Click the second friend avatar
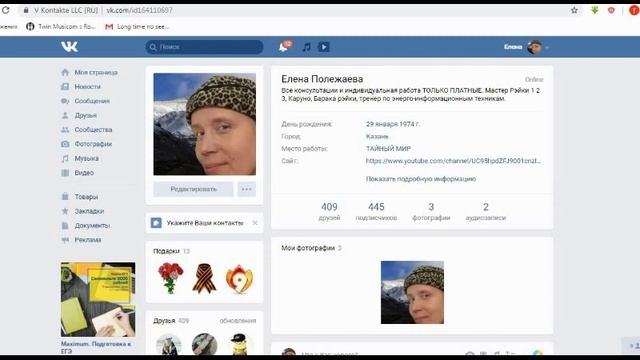 tap(204, 344)
